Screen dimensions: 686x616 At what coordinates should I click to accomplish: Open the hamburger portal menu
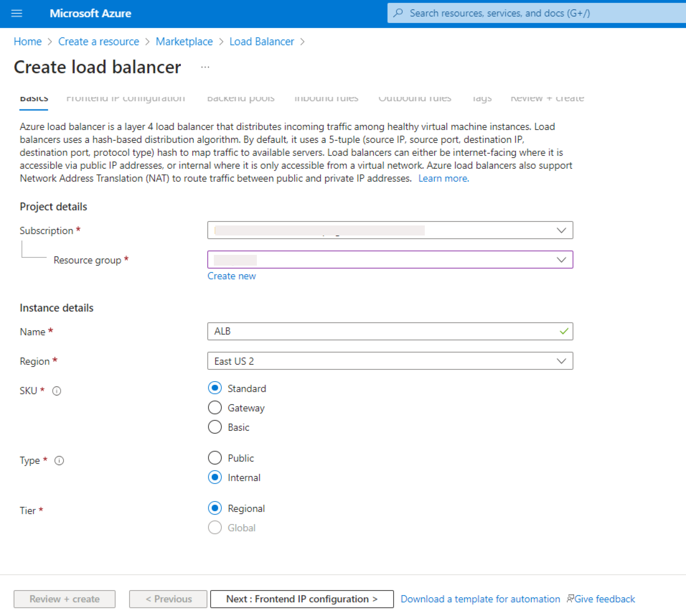click(17, 13)
